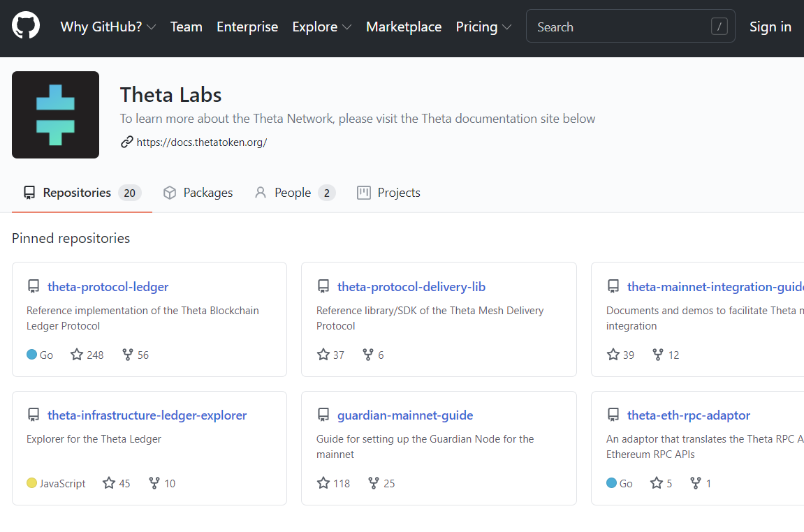This screenshot has height=532, width=804.
Task: Click star icon showing 248 stars
Action: [x=77, y=355]
